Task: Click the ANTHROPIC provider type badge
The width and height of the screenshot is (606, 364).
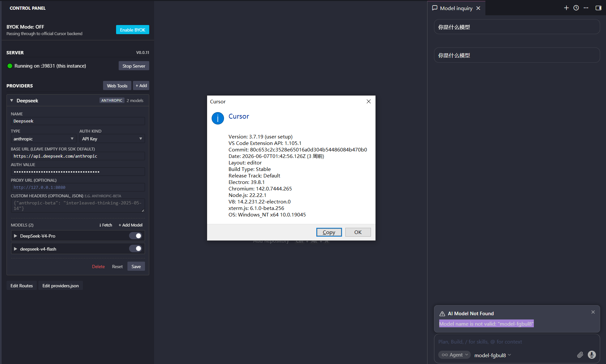Action: click(x=112, y=100)
